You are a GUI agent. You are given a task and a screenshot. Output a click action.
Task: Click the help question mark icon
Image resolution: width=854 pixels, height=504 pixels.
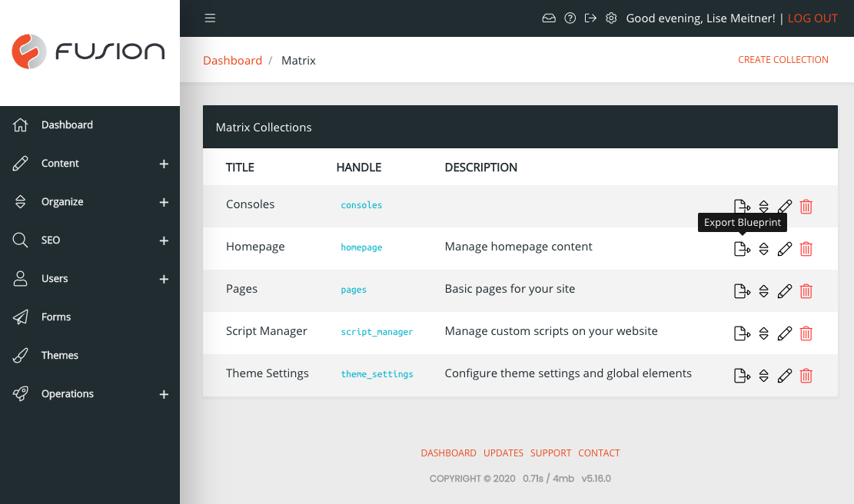point(570,17)
